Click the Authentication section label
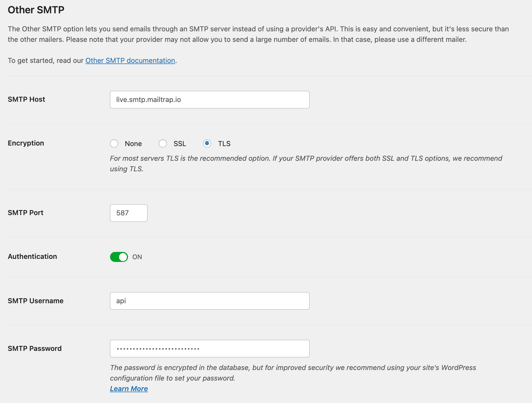Viewport: 532px width, 403px height. click(32, 256)
